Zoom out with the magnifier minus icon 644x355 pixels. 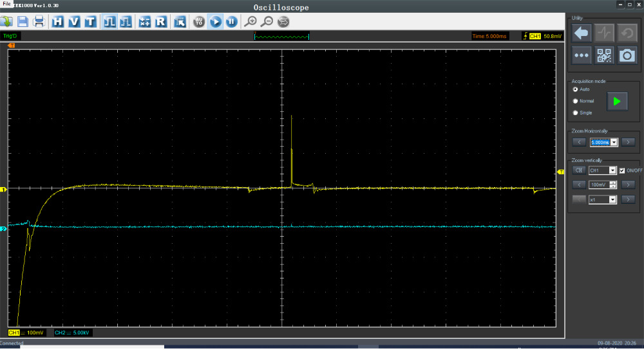[267, 22]
